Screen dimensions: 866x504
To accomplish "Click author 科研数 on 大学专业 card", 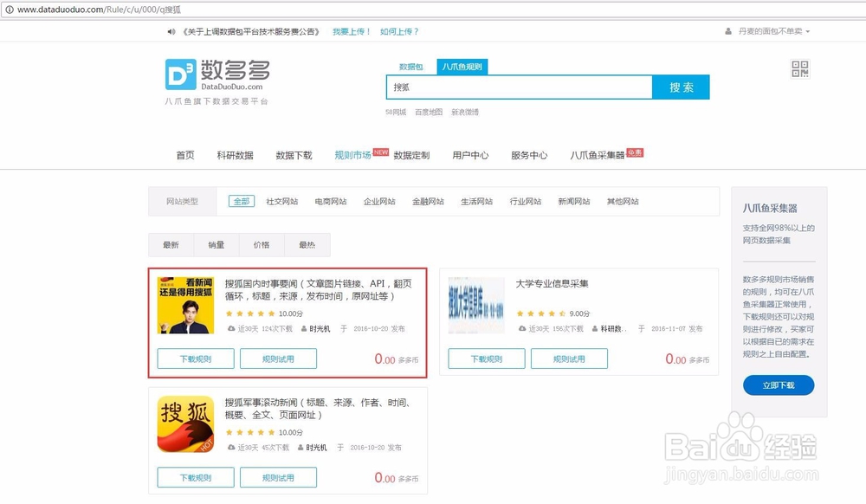I will coord(613,329).
